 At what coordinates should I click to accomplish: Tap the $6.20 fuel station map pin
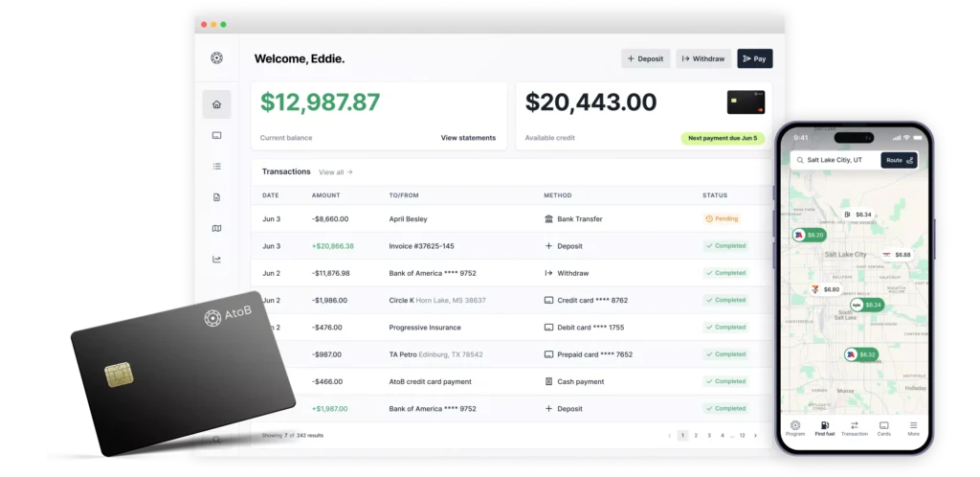coord(808,235)
